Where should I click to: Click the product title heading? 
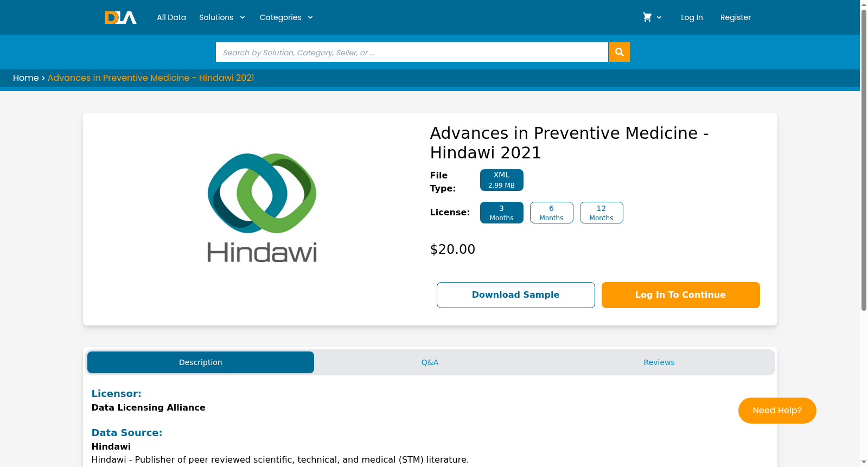pos(569,143)
